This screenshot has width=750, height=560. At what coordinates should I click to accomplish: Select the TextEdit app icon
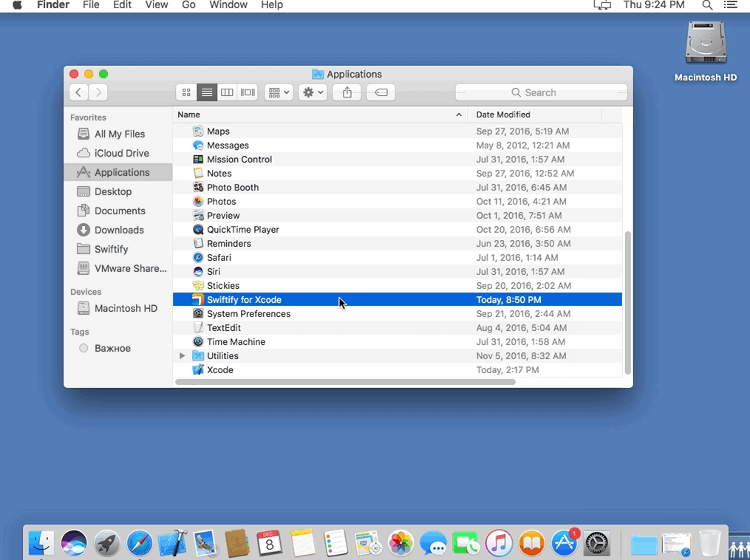pos(198,327)
